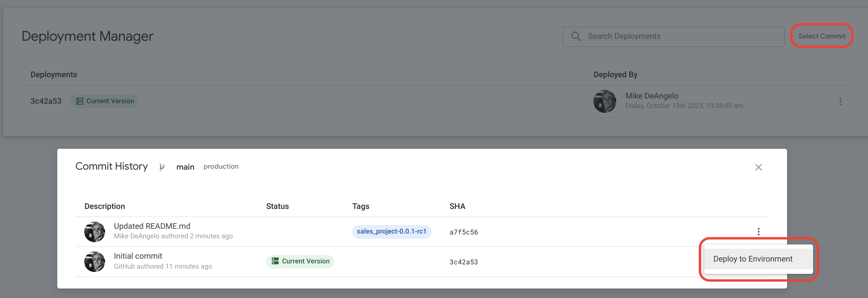Click the search magnifier icon
The width and height of the screenshot is (868, 298).
(576, 36)
